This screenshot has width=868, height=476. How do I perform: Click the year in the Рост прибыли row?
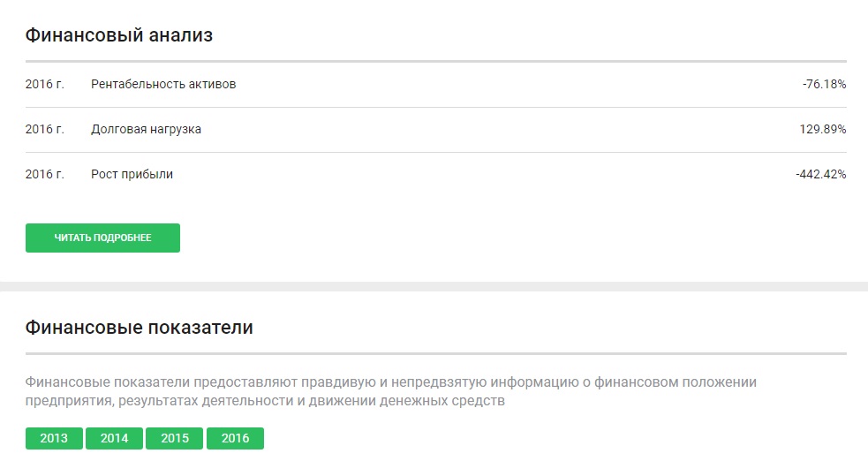point(44,175)
